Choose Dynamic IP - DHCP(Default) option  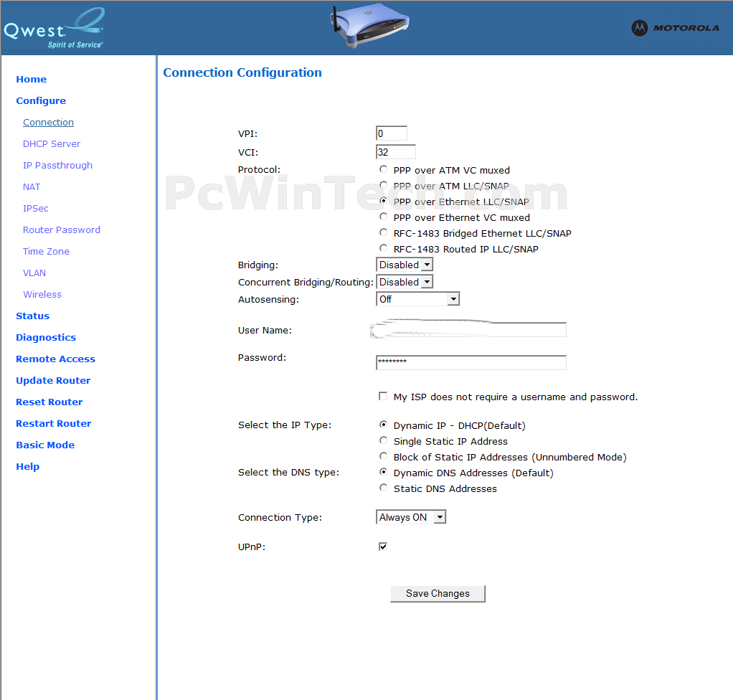[x=383, y=425]
